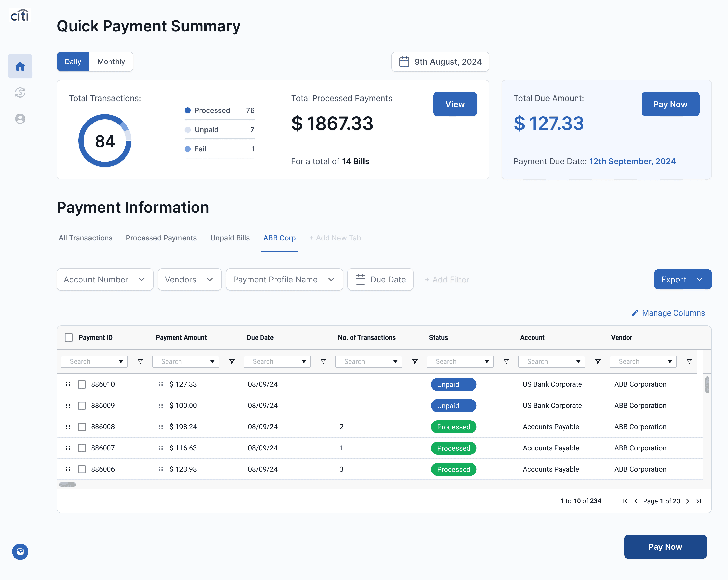Click filter funnel icon for Vendor column
Viewport: 728px width, 580px height.
point(689,362)
